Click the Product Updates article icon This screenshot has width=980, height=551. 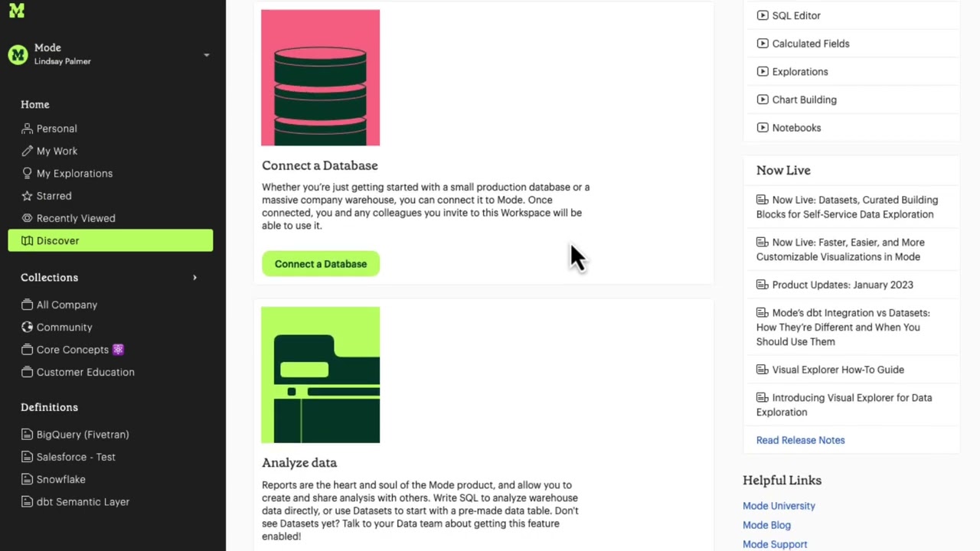pyautogui.click(x=763, y=285)
